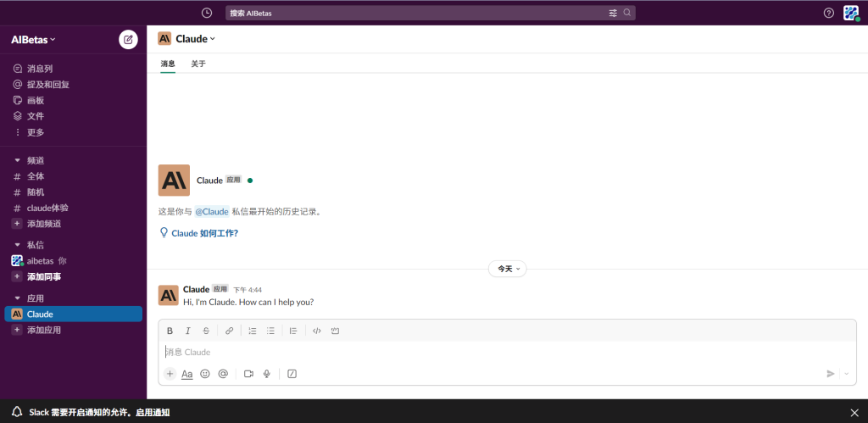Insert a code block
Image resolution: width=868 pixels, height=423 pixels.
pyautogui.click(x=335, y=331)
